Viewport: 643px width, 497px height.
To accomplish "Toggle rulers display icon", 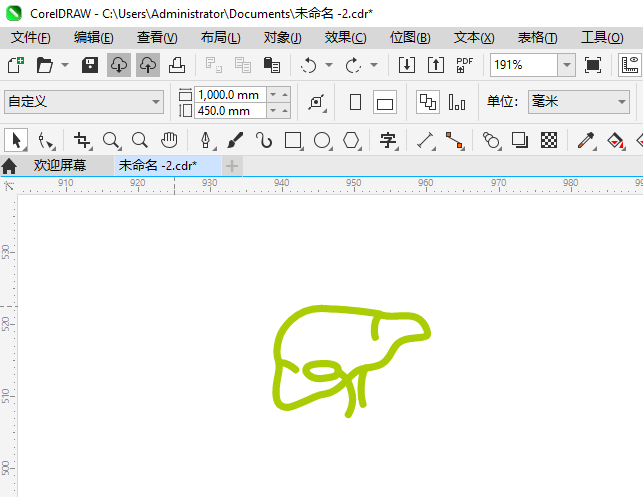I will click(x=630, y=65).
